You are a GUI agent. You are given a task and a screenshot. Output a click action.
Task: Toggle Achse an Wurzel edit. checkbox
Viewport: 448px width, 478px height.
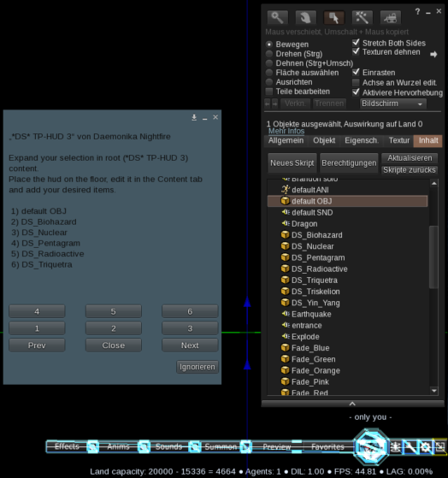(356, 83)
